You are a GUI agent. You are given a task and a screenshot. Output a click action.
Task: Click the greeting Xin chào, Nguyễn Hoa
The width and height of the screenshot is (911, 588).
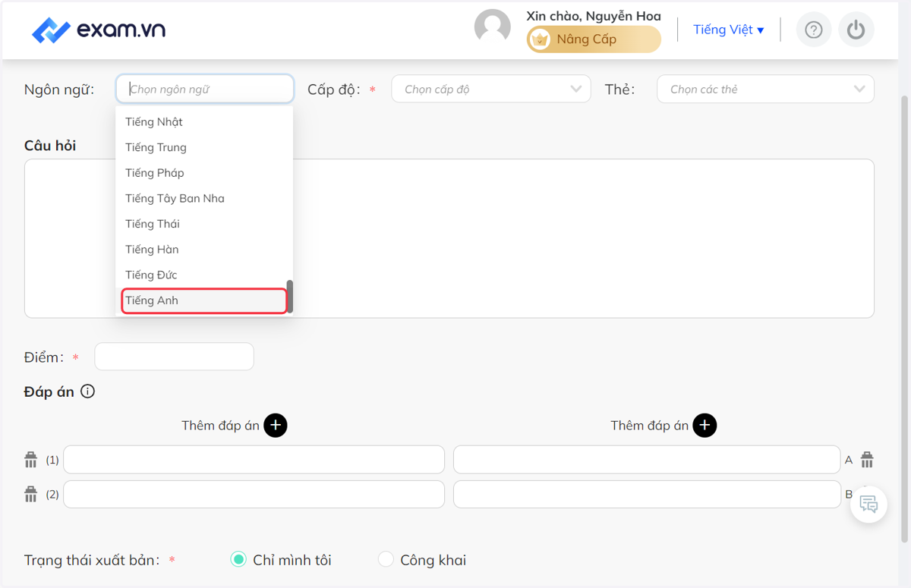594,16
